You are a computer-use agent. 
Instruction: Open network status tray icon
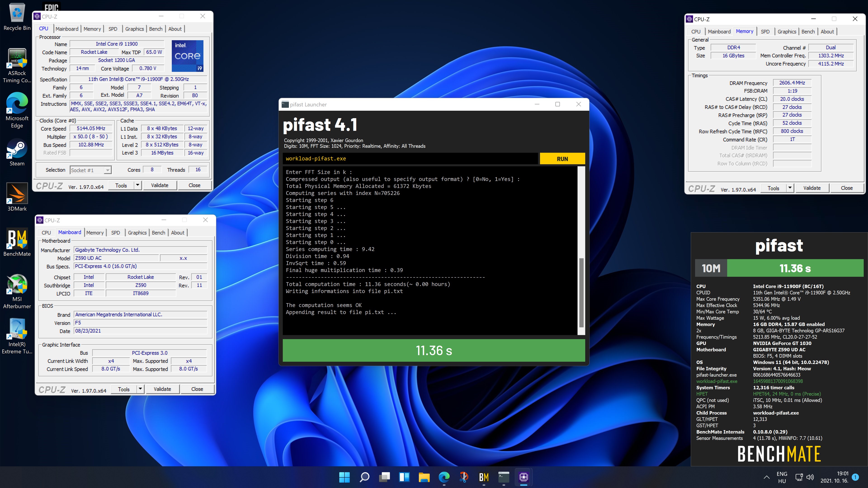tap(799, 477)
